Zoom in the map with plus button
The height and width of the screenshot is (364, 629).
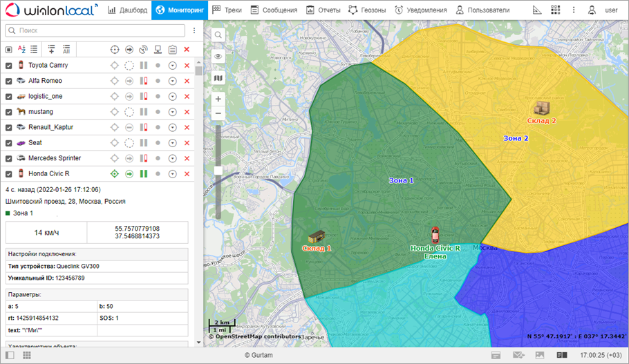coord(218,99)
